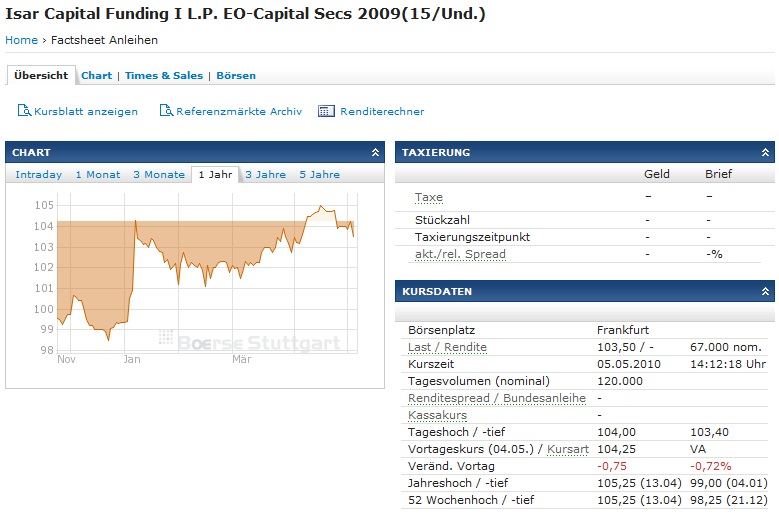Viewport: 779px width, 516px height.
Task: Click the Tageshoch value 104,00
Action: pyautogui.click(x=616, y=432)
